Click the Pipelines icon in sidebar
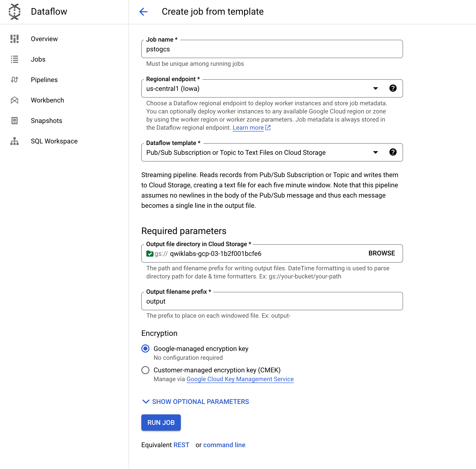The height and width of the screenshot is (469, 476). click(15, 80)
